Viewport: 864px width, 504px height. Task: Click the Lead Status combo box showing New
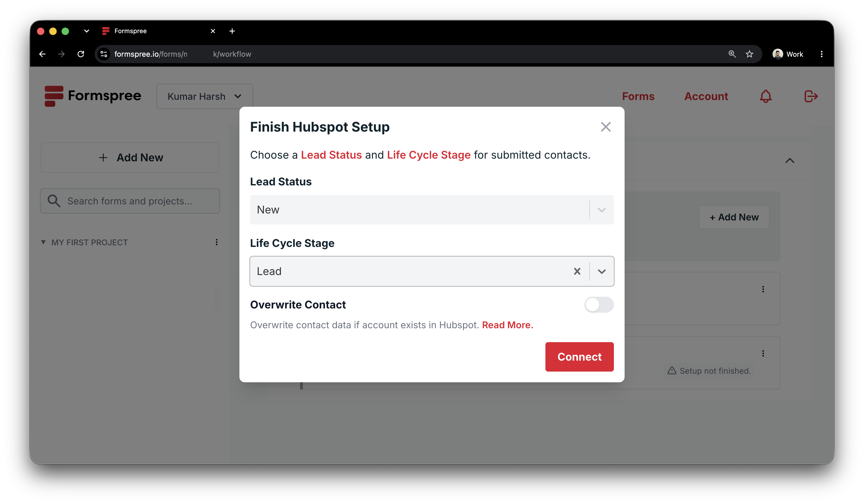coord(432,210)
